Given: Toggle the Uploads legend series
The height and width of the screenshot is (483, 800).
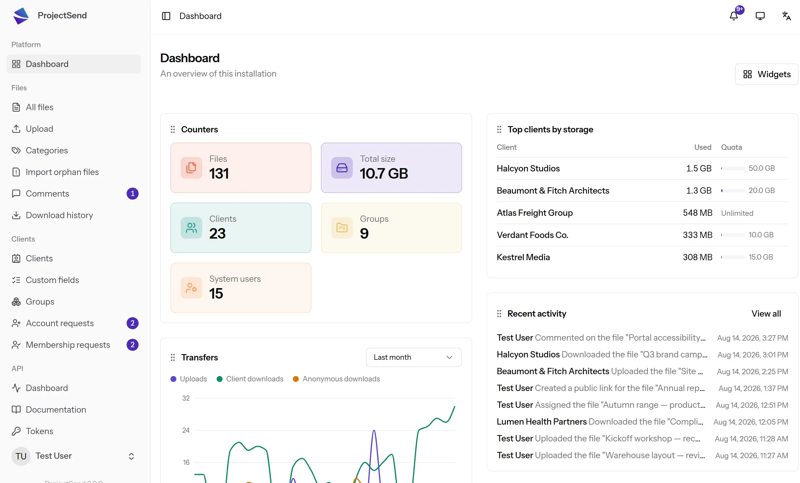Looking at the screenshot, I should pyautogui.click(x=189, y=379).
